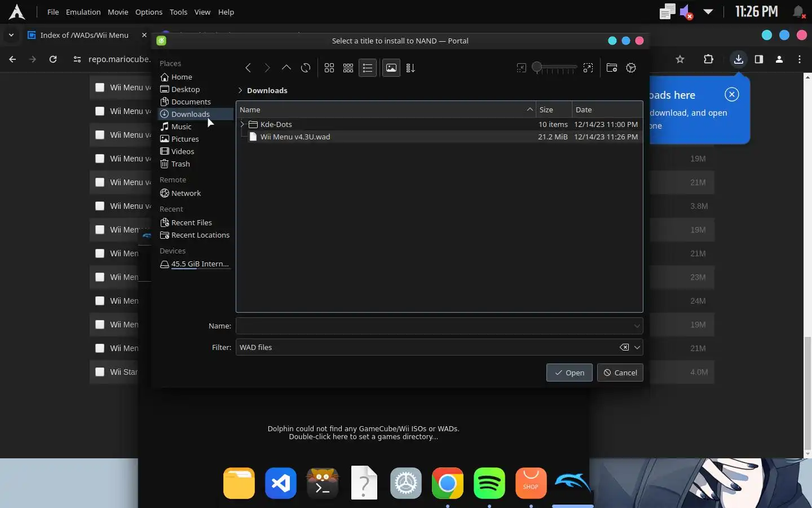Open Dolphin Emulation menu
The image size is (812, 508).
(83, 12)
